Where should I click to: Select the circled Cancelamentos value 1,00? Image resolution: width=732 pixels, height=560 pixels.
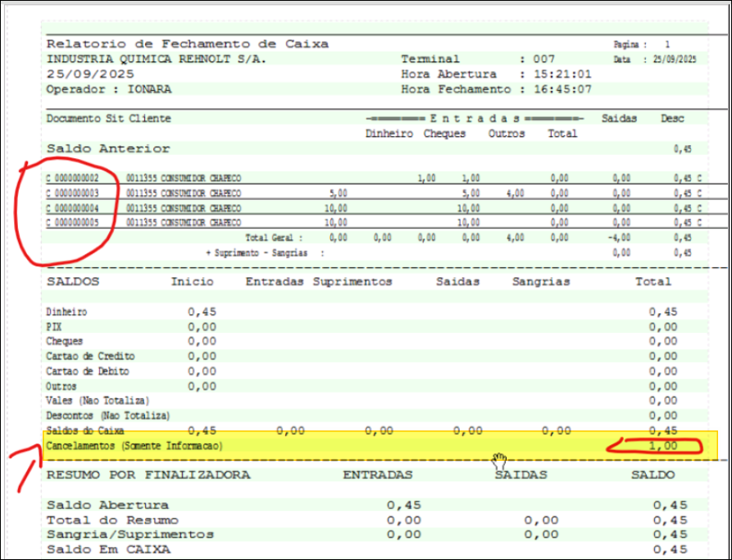coord(663,446)
